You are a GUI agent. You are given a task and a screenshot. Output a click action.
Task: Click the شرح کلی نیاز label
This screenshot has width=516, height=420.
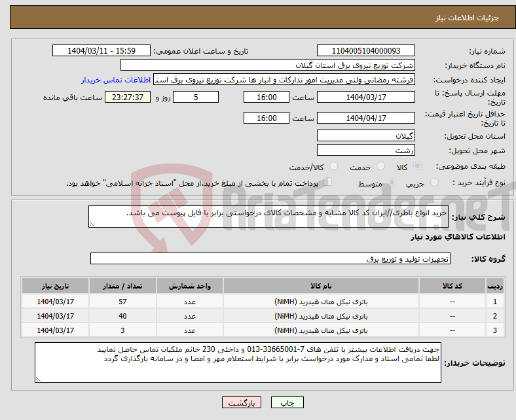[x=478, y=217]
